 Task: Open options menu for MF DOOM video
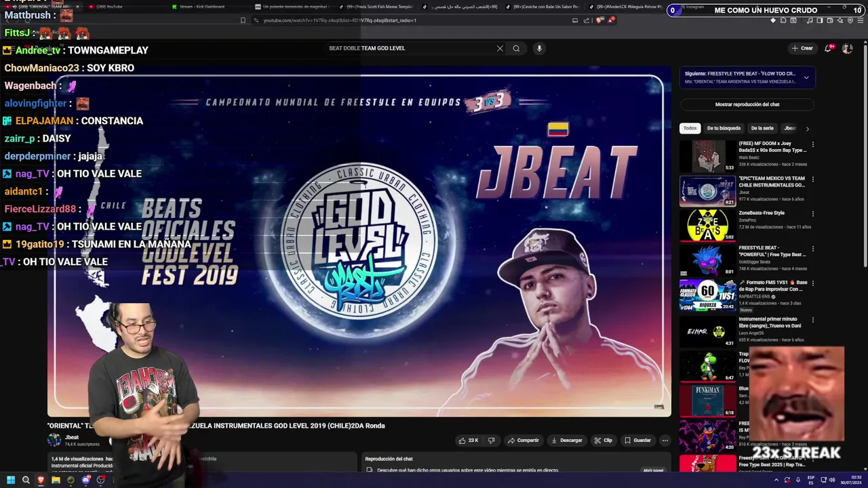(x=812, y=144)
